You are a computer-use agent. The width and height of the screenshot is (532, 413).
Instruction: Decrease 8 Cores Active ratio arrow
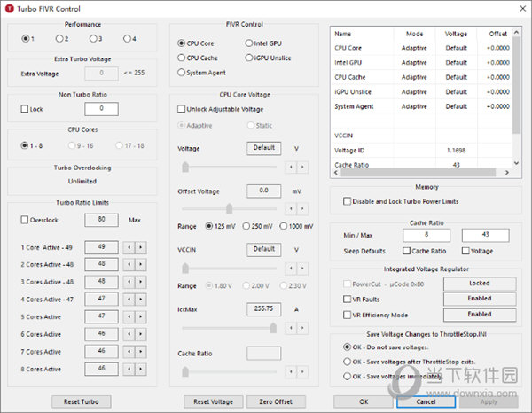[129, 369]
